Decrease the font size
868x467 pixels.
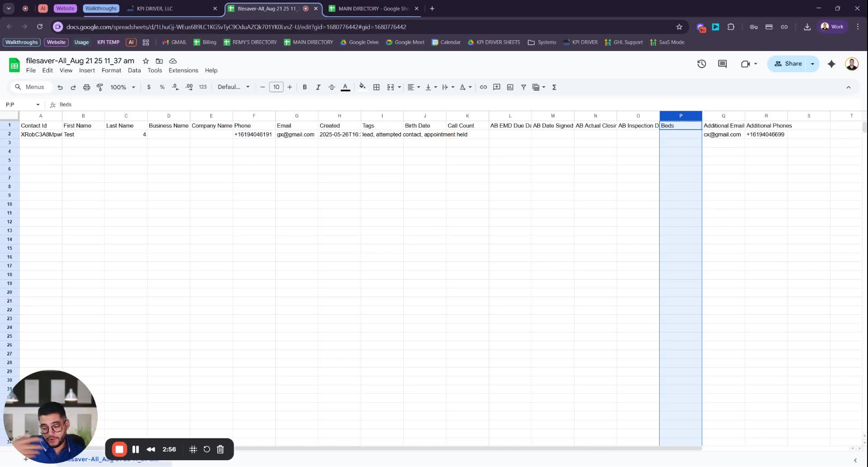tap(262, 87)
